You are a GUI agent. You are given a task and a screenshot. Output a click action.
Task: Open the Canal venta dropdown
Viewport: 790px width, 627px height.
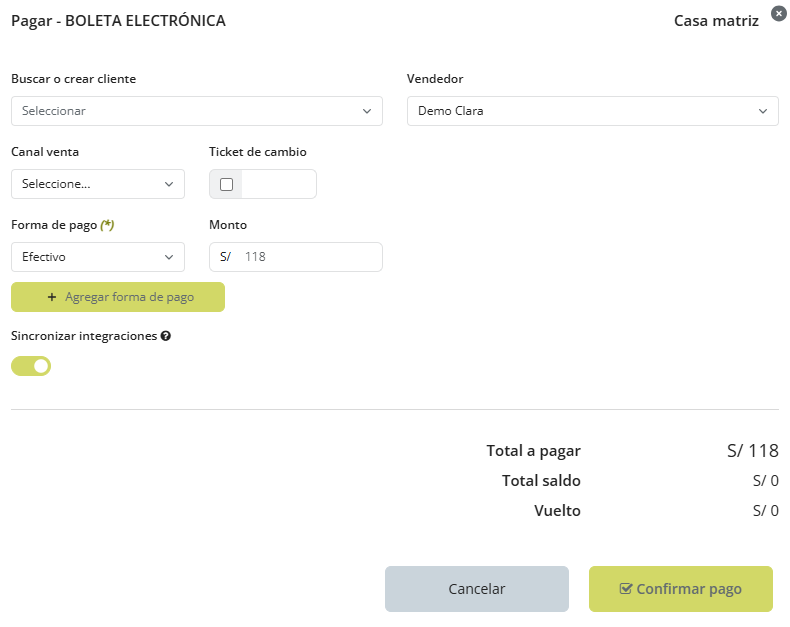click(x=98, y=184)
